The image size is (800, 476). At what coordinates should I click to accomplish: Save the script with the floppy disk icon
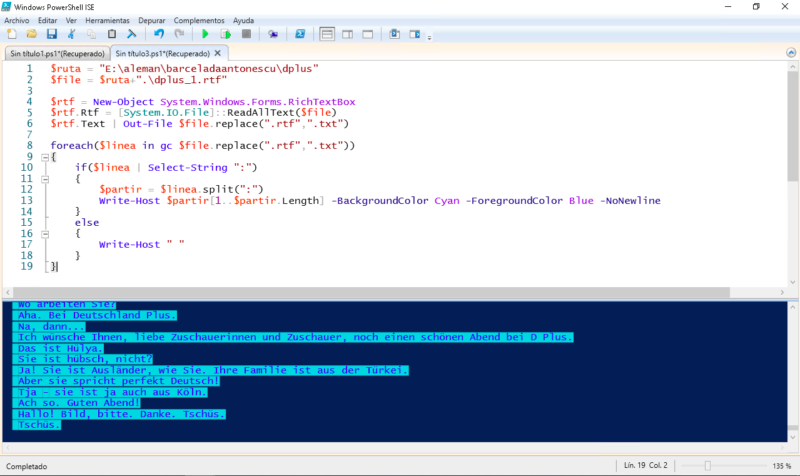pos(52,34)
